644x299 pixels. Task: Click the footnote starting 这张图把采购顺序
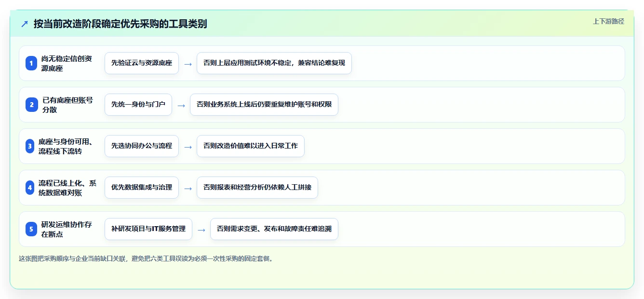click(147, 258)
